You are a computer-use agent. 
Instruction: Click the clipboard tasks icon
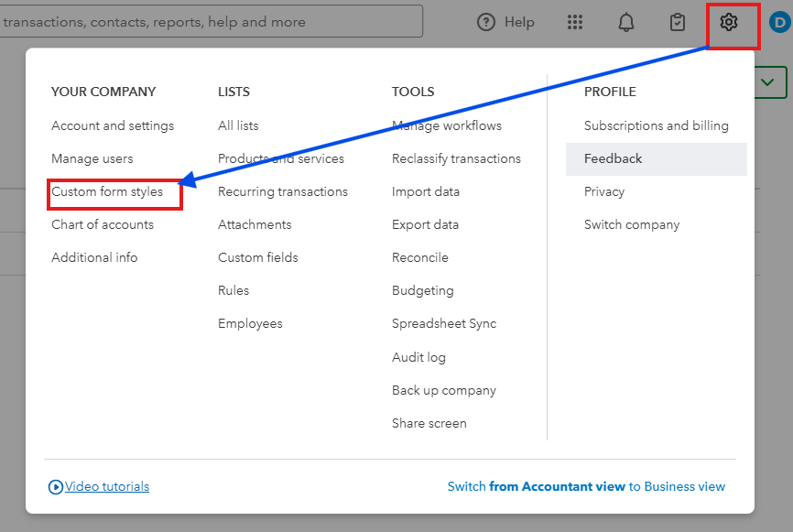678,23
